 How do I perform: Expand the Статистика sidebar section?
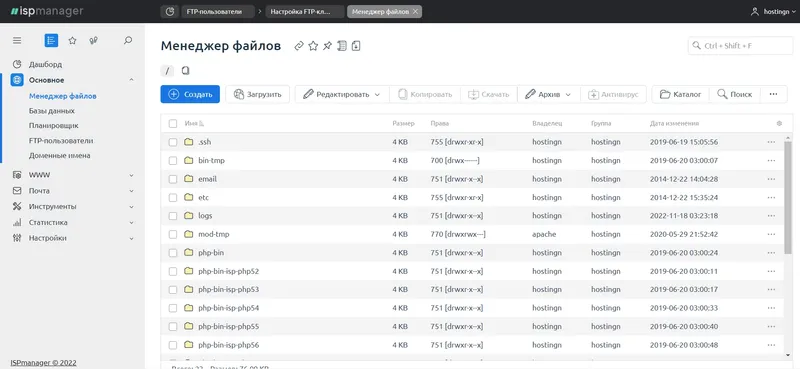(131, 223)
